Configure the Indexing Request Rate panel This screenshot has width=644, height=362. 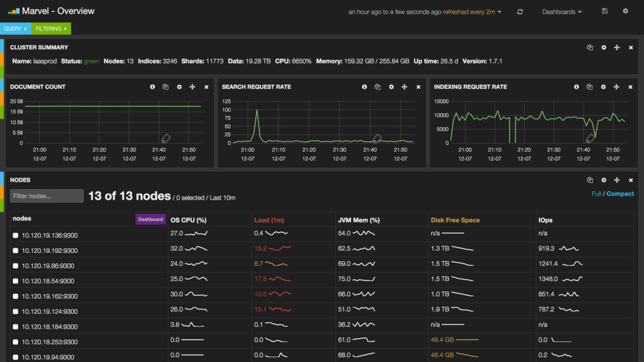[x=603, y=87]
